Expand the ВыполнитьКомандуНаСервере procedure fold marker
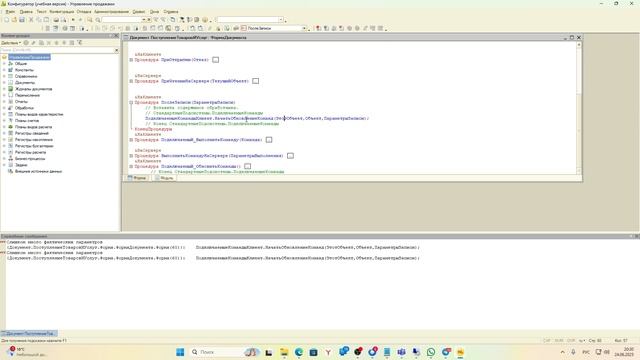 point(131,156)
